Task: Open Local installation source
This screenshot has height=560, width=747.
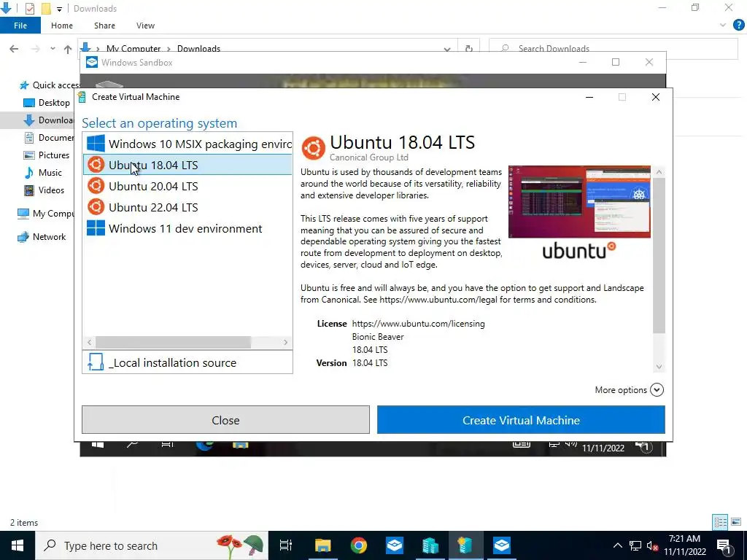Action: click(x=187, y=363)
